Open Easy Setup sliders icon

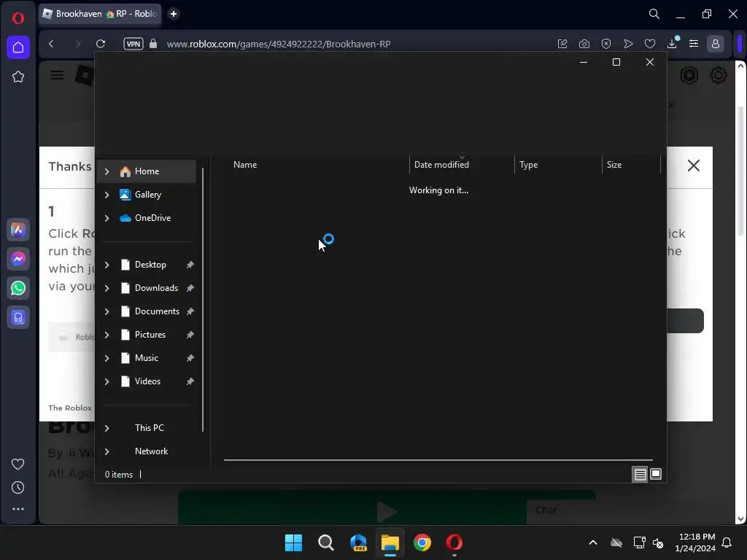694,44
